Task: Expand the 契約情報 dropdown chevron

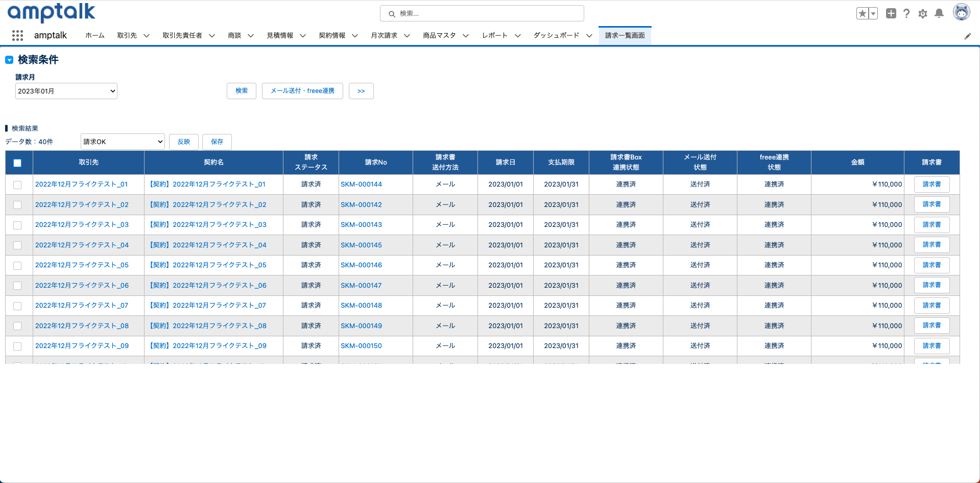Action: [355, 36]
